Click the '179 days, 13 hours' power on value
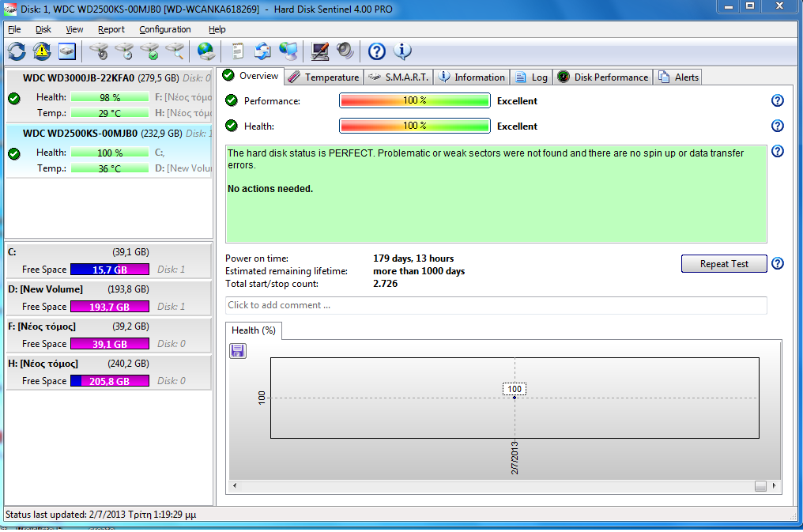Image resolution: width=803 pixels, height=532 pixels. pos(413,258)
